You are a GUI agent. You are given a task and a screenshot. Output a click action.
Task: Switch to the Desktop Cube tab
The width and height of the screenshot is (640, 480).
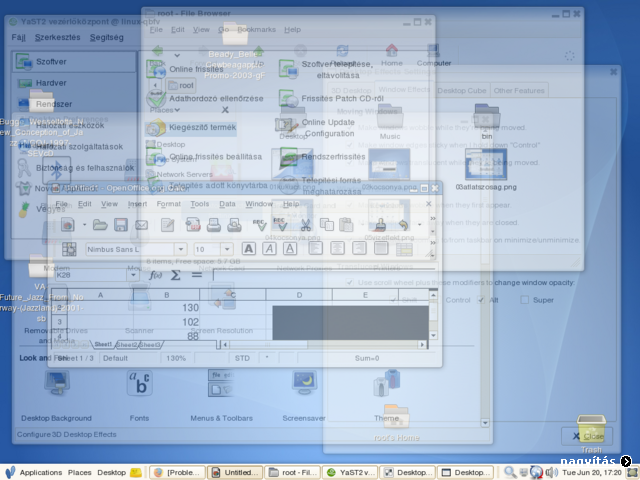[x=462, y=91]
